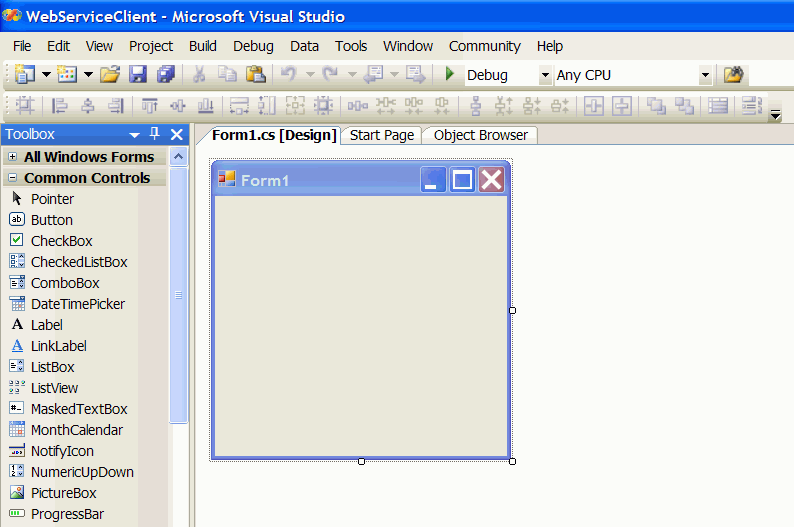The image size is (794, 527).
Task: Click the Navigate Forward icon
Action: click(415, 75)
